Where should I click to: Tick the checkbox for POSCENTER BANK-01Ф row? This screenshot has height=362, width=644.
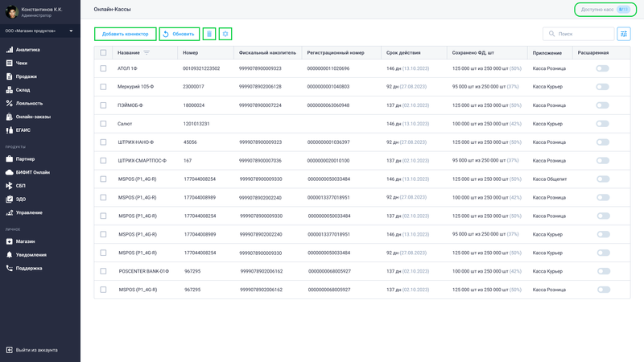click(103, 271)
